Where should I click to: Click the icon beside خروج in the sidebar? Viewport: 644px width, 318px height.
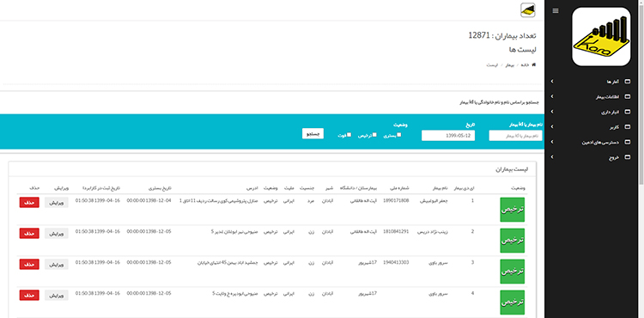point(627,157)
